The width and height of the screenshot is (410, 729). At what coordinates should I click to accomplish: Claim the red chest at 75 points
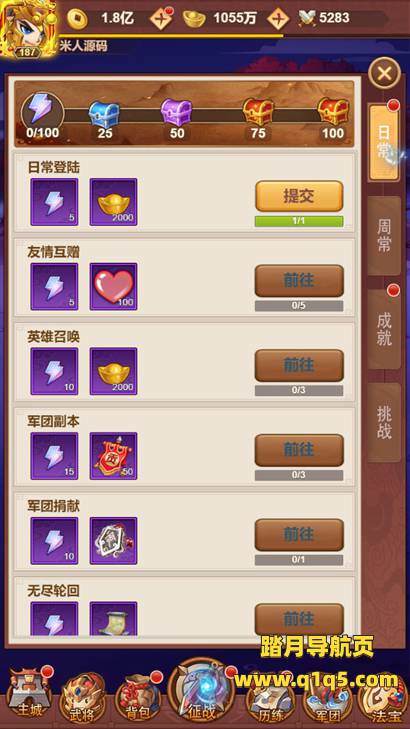pyautogui.click(x=258, y=113)
